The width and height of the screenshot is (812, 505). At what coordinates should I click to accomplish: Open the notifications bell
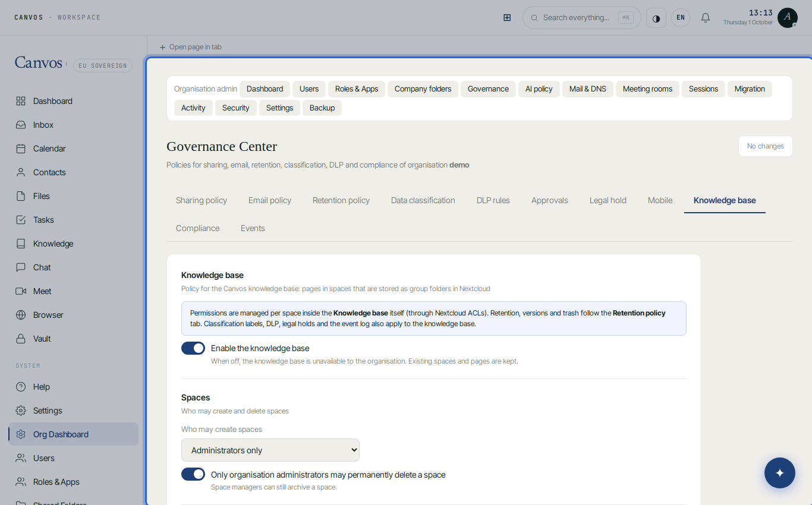706,18
